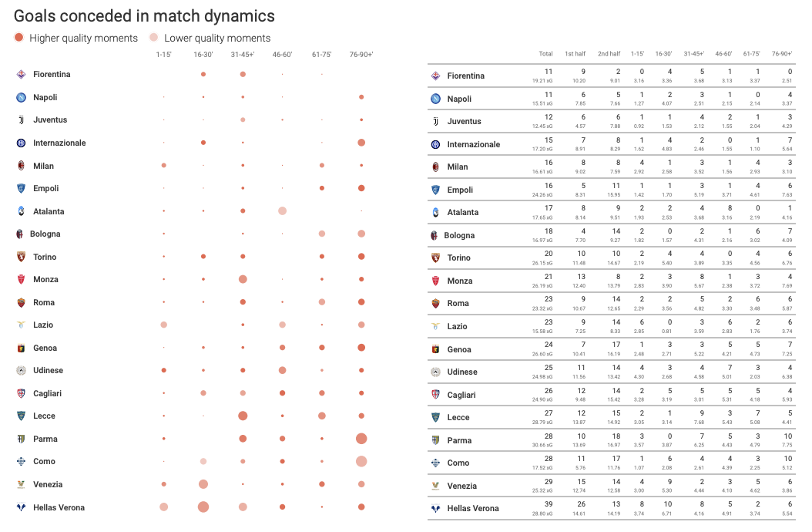812x532 pixels.
Task: Click the Roma crest in the bubble chart
Action: tap(22, 302)
